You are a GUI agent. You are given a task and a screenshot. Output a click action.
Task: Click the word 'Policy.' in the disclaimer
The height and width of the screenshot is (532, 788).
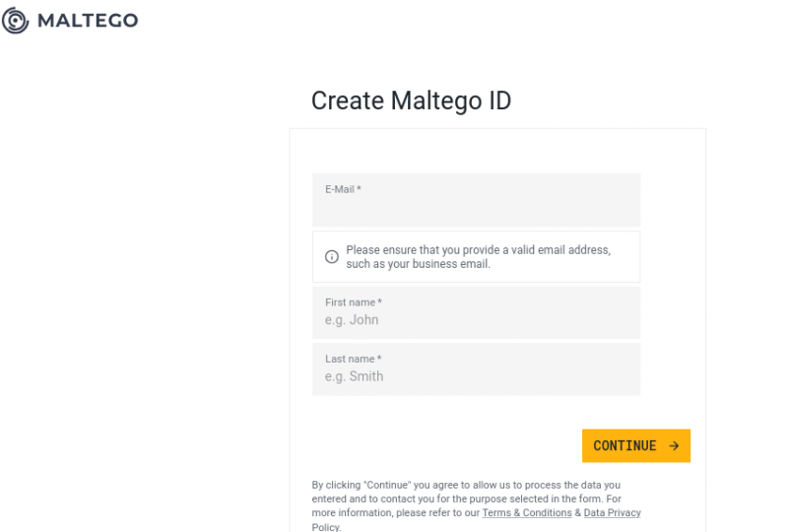326,527
